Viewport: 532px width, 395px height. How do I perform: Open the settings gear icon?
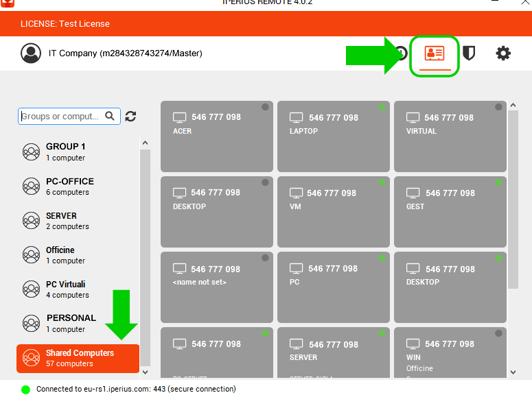(503, 53)
